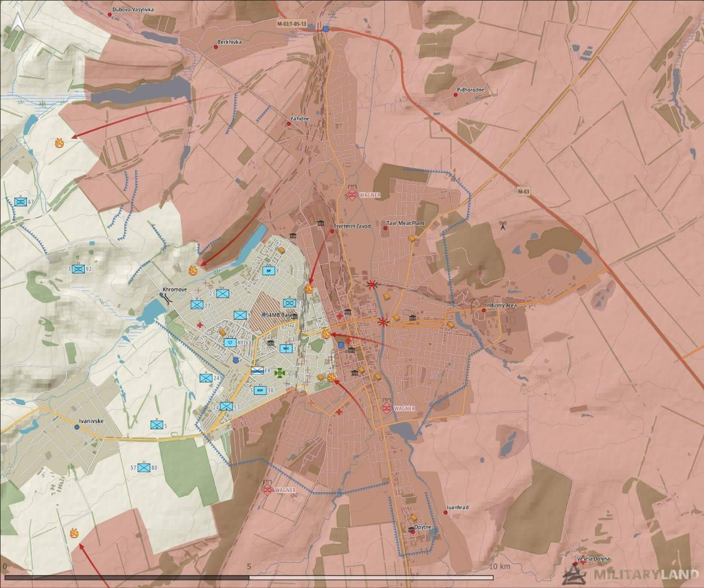Click the fire icon northeast of Khromove
704x588 pixels.
coord(193,270)
